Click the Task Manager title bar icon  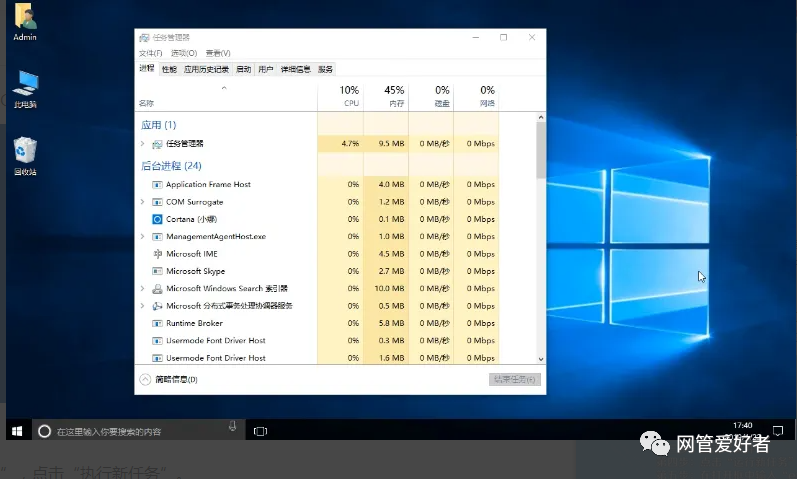pos(144,38)
